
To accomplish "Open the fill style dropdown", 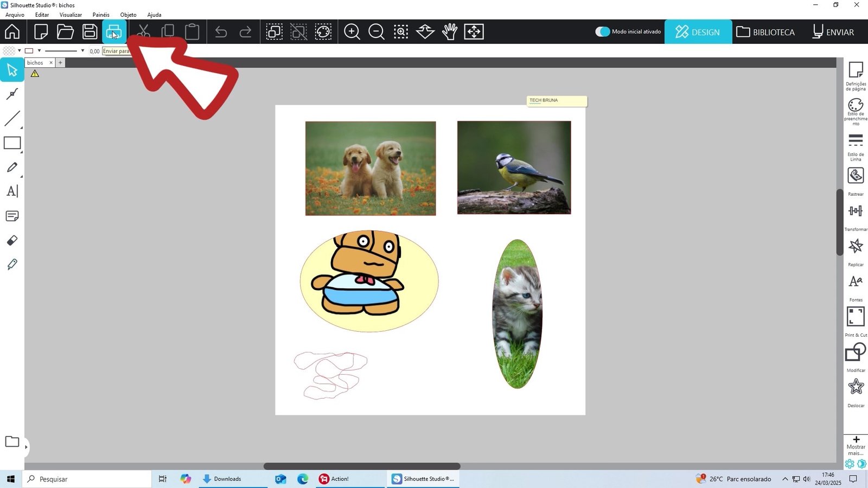I will point(18,50).
